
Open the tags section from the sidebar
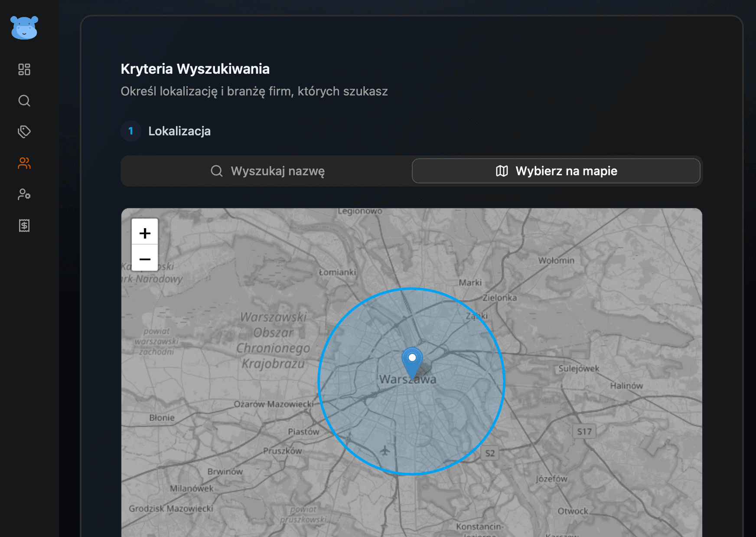coord(24,132)
